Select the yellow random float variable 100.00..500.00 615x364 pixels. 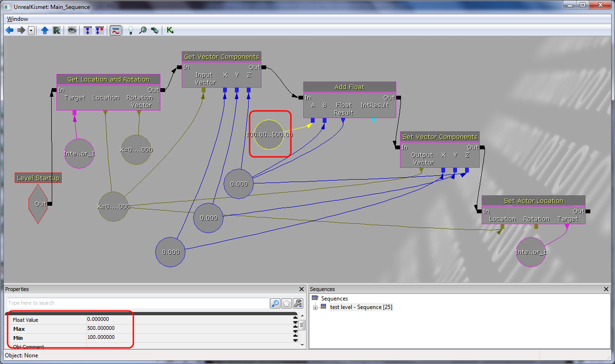pos(269,135)
